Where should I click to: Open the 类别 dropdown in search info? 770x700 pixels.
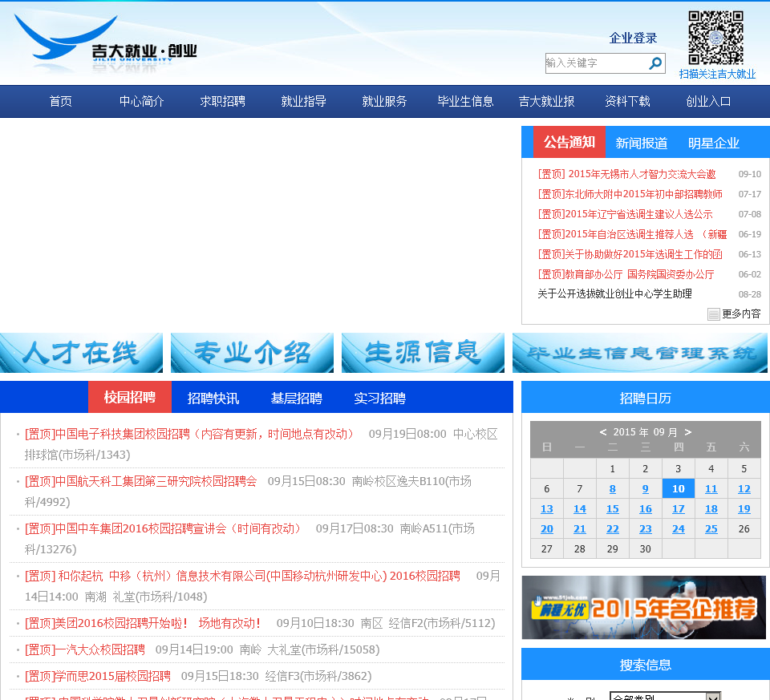pos(665,696)
